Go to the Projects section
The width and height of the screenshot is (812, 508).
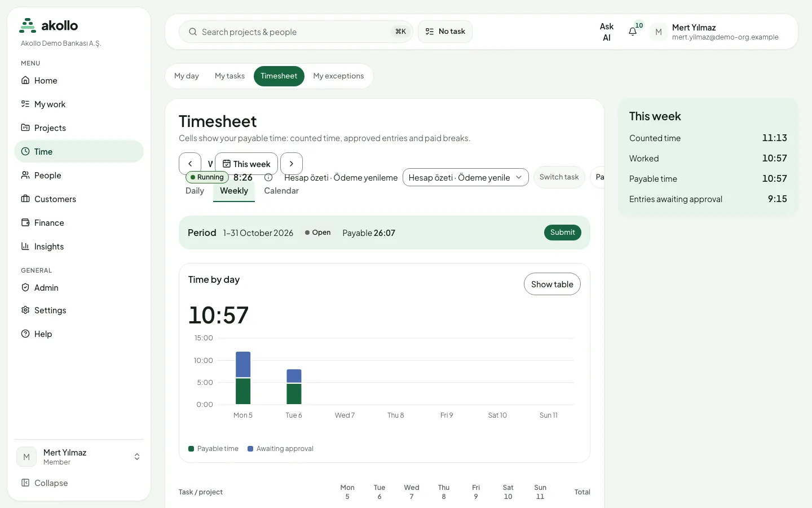pyautogui.click(x=79, y=128)
